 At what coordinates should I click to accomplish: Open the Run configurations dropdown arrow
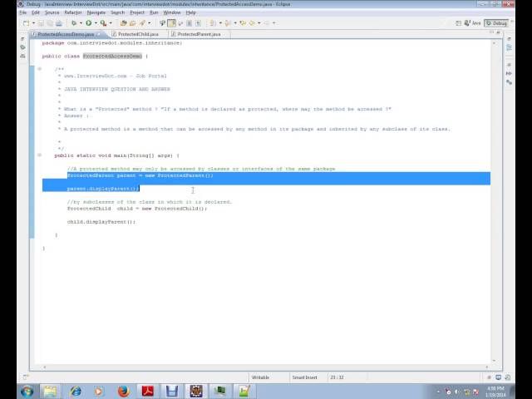click(96, 23)
